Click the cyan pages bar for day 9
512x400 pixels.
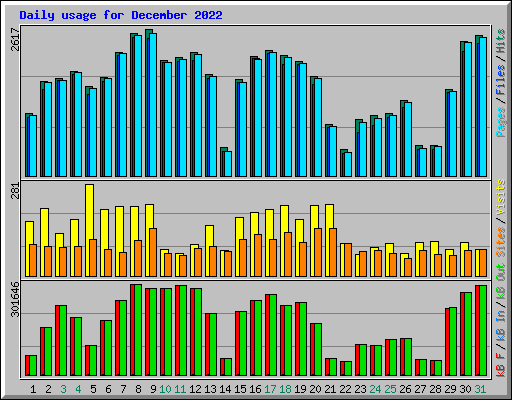[x=153, y=105]
